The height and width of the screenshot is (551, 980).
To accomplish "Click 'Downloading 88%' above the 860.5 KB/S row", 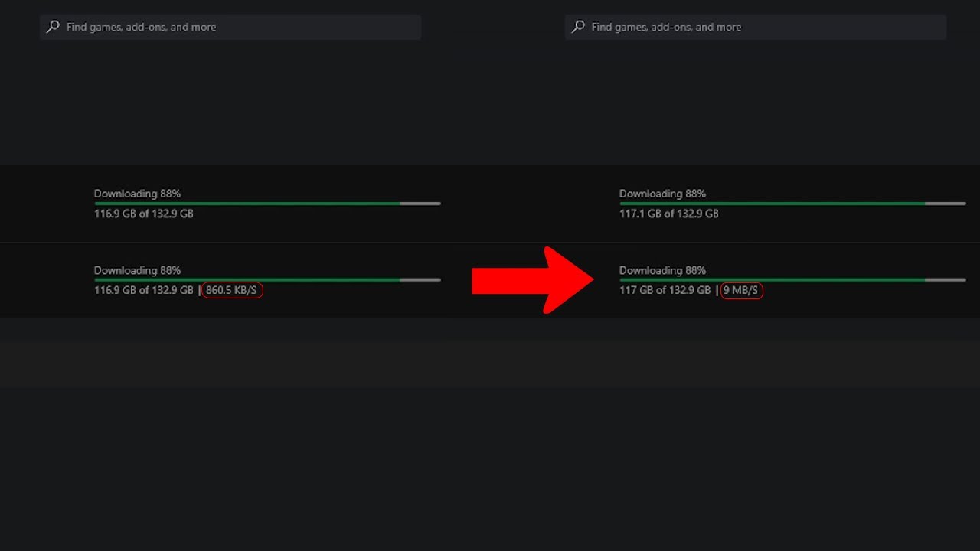I will (x=137, y=270).
